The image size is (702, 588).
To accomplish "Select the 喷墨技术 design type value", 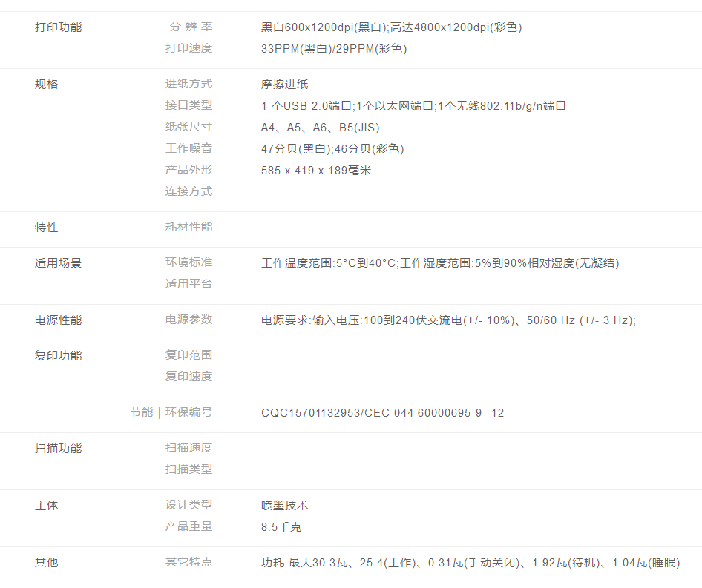I will 284,506.
